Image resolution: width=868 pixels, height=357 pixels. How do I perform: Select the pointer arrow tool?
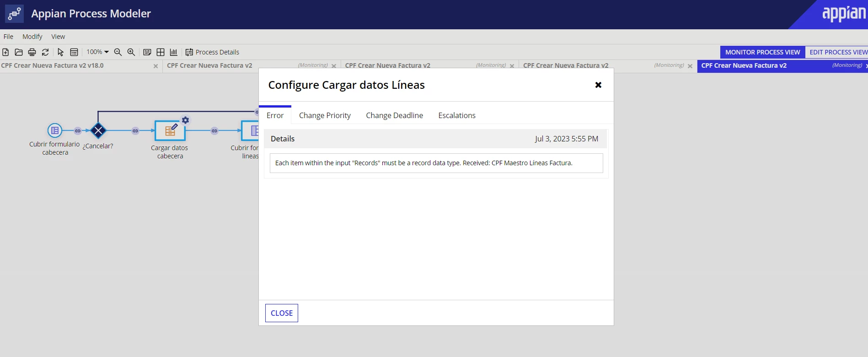(60, 52)
